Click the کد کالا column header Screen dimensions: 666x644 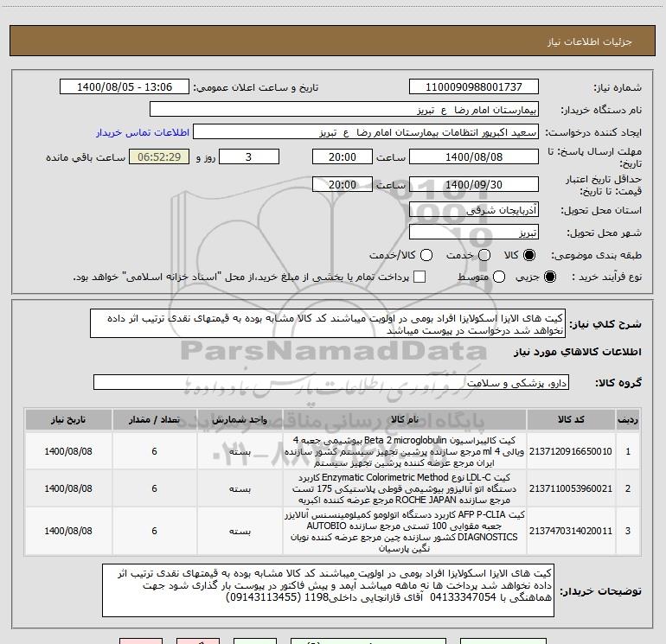(x=571, y=419)
